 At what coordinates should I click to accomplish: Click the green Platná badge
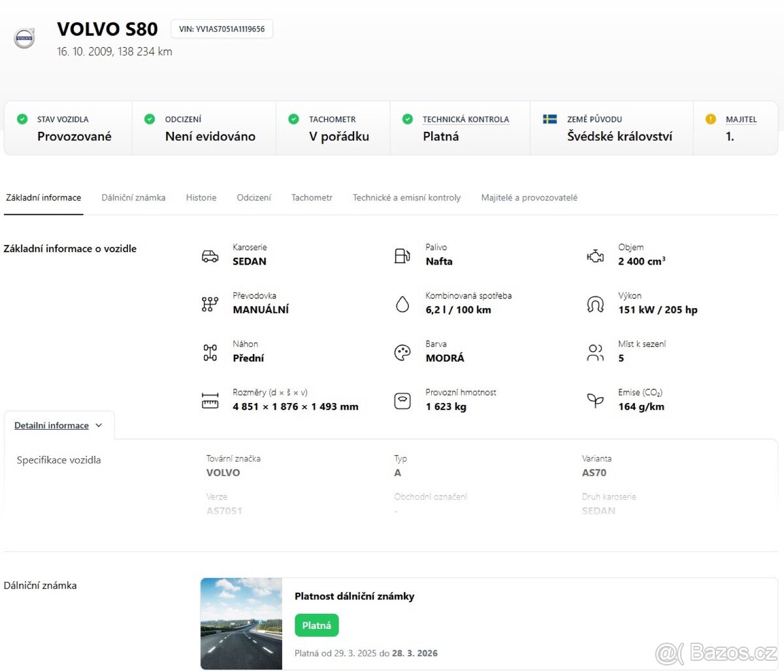pyautogui.click(x=316, y=625)
